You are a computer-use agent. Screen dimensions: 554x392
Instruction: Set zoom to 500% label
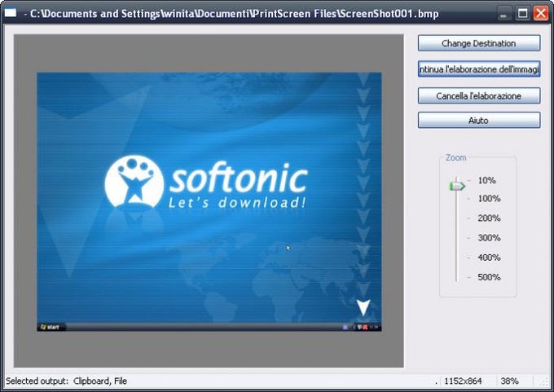click(x=489, y=277)
